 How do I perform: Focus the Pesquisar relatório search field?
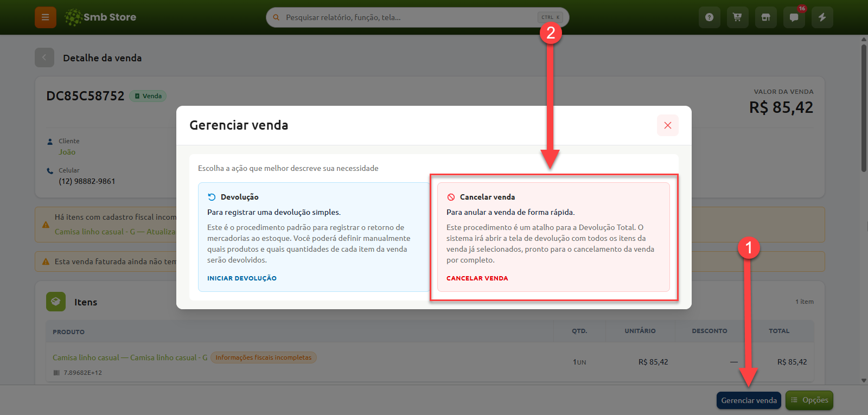point(417,17)
